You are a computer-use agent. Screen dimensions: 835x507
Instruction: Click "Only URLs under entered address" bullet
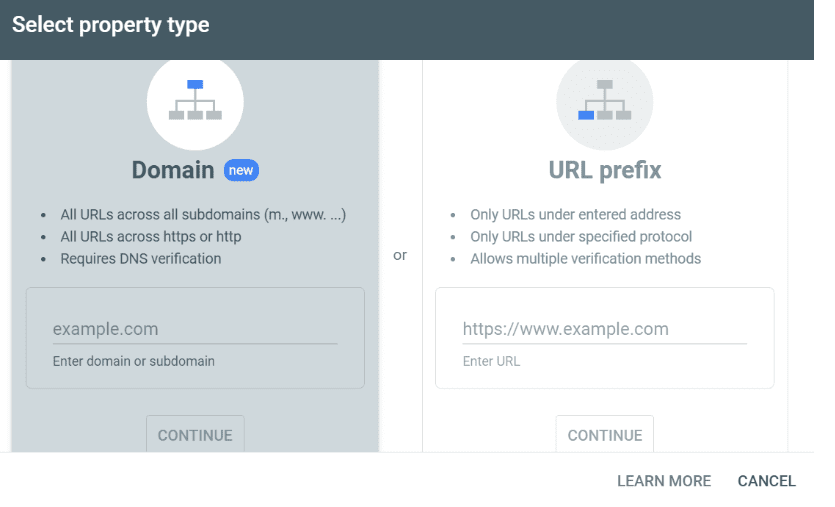coord(575,215)
